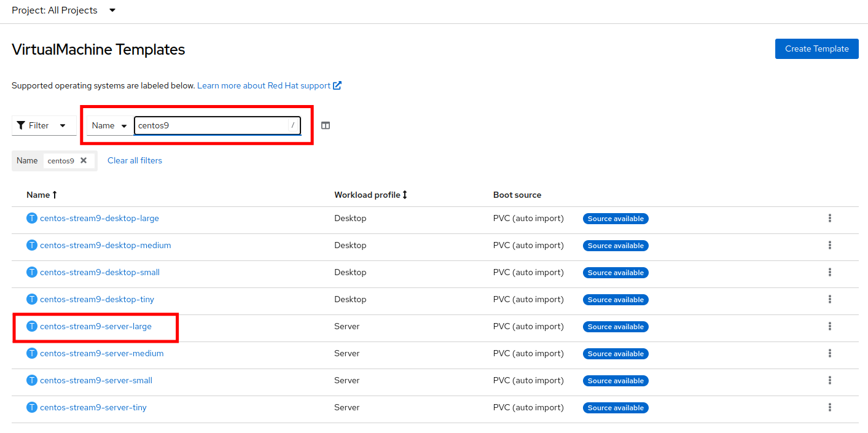Screen dimensions: 868x433
Task: Click Desktop profile of centos-stream9-desktop-medium
Action: point(350,245)
